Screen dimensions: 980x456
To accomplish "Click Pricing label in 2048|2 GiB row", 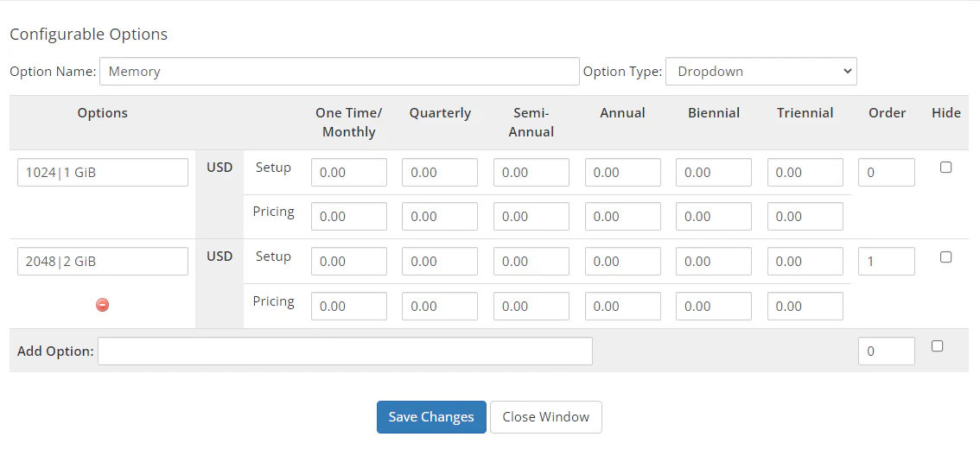I will pyautogui.click(x=274, y=301).
